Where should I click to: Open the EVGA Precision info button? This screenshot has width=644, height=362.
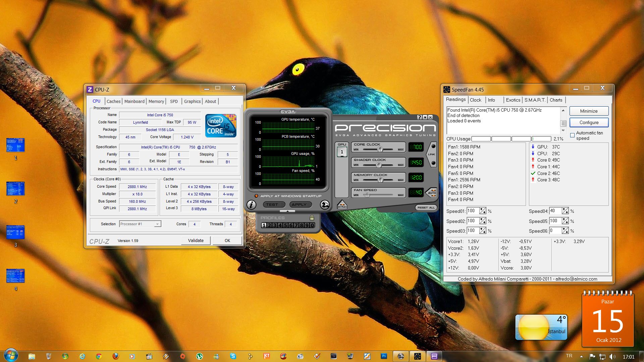pos(251,204)
